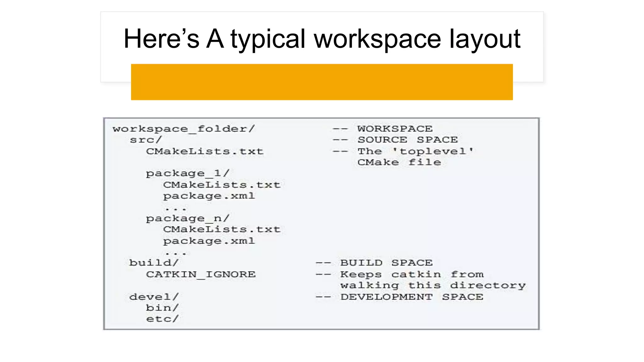644x362 pixels.
Task: Select the devel/ folder line
Action: pos(154,297)
